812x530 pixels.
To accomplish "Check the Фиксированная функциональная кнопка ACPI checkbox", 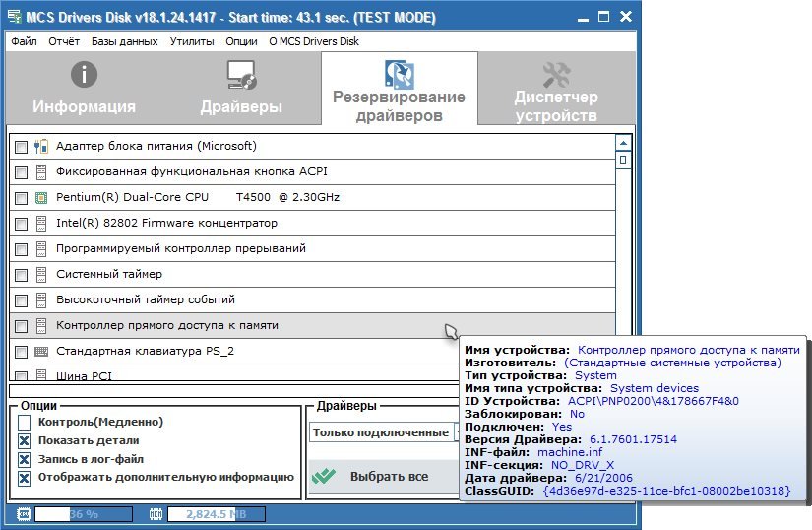I will coord(22,172).
